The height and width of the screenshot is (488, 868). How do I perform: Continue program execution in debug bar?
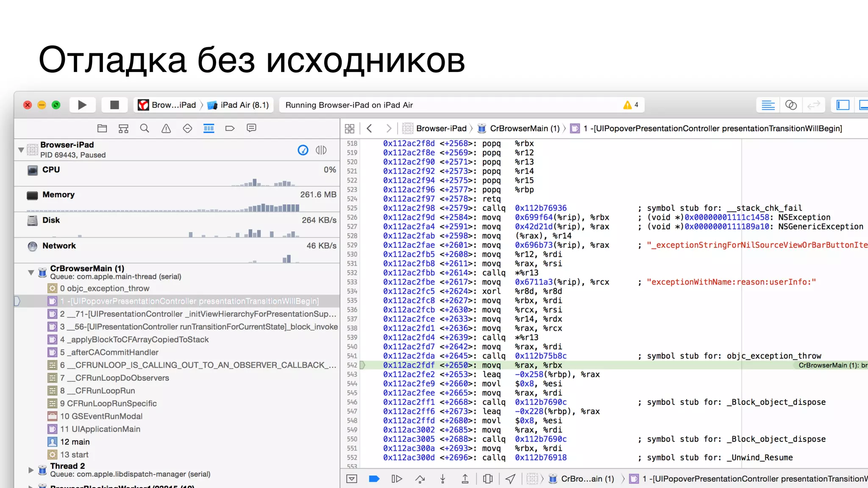point(397,479)
